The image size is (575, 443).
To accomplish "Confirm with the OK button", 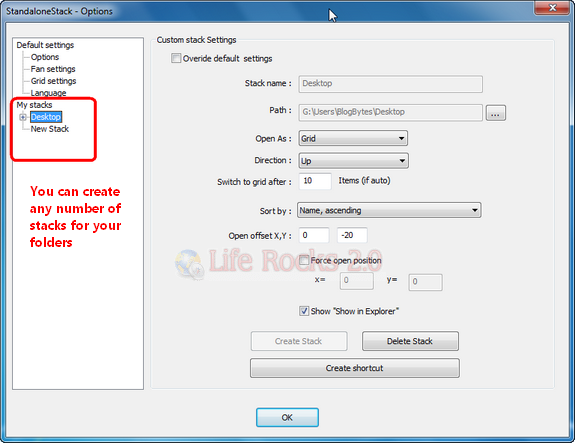I will (x=287, y=417).
